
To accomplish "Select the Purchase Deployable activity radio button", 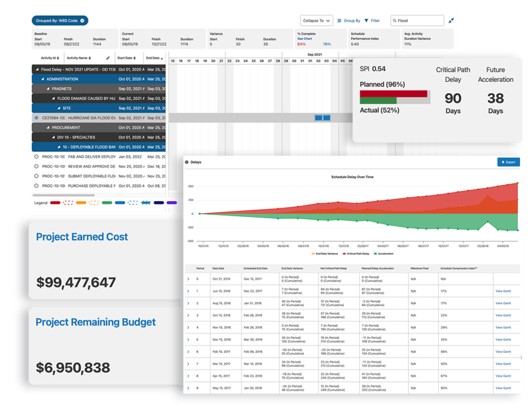I will [36, 185].
